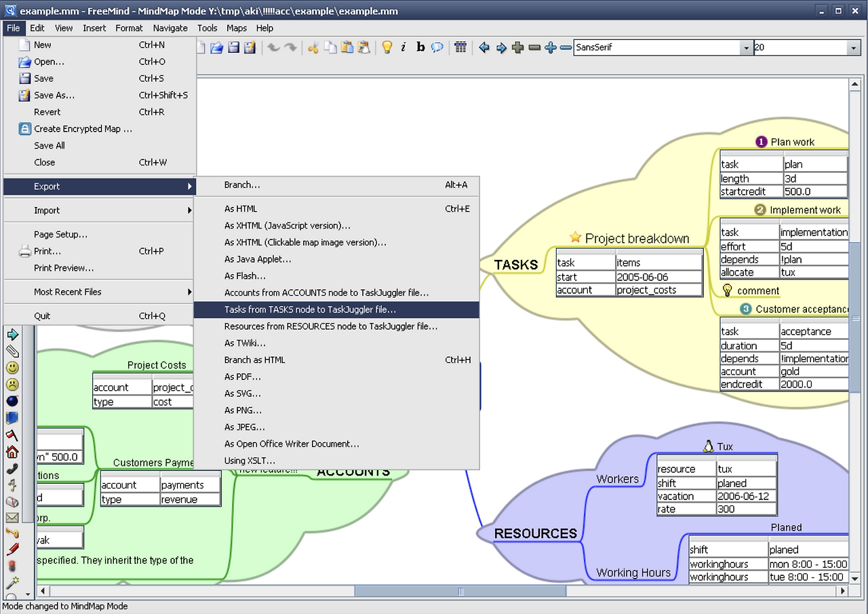Click the blue left arrow toolbar icon
Screen dimensions: 868x614
point(484,47)
